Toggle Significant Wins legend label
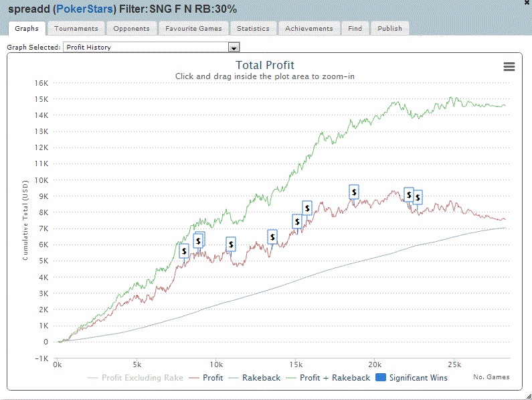532x400 pixels. [418, 378]
